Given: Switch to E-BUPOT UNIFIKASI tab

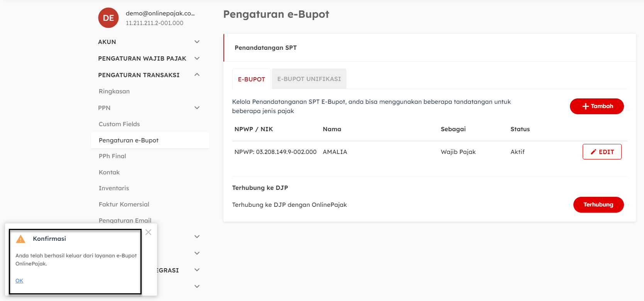Looking at the screenshot, I should coord(309,79).
